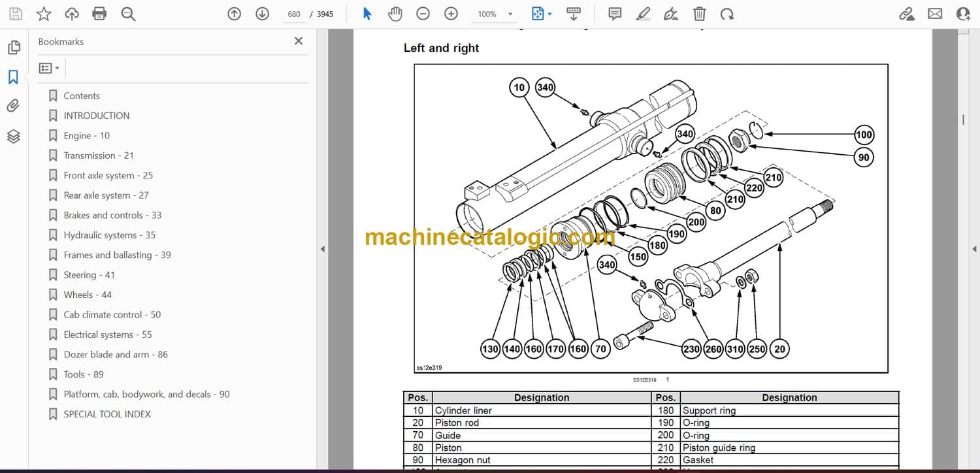Select the highlighter pen tool

[644, 14]
